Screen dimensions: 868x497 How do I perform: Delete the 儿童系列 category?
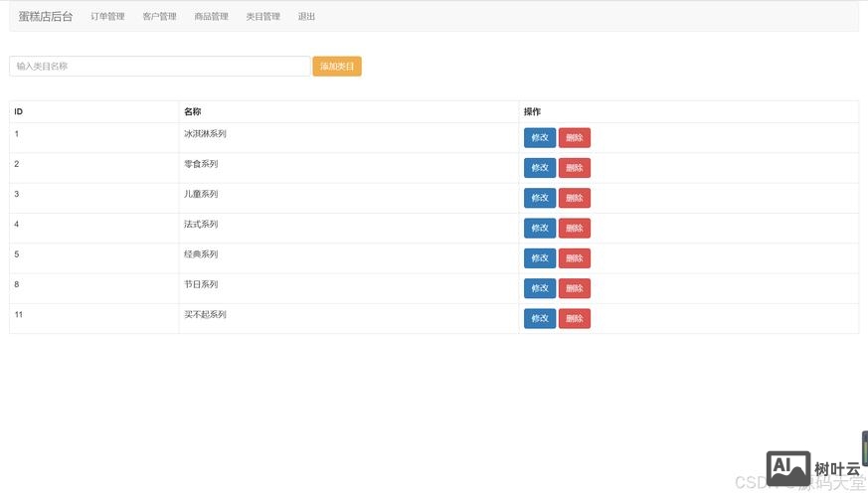coord(574,198)
